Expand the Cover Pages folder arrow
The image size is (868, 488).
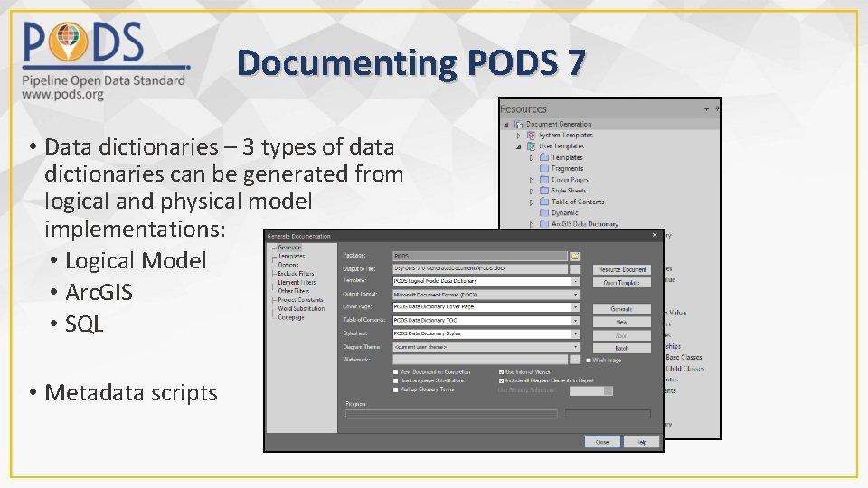pos(532,180)
